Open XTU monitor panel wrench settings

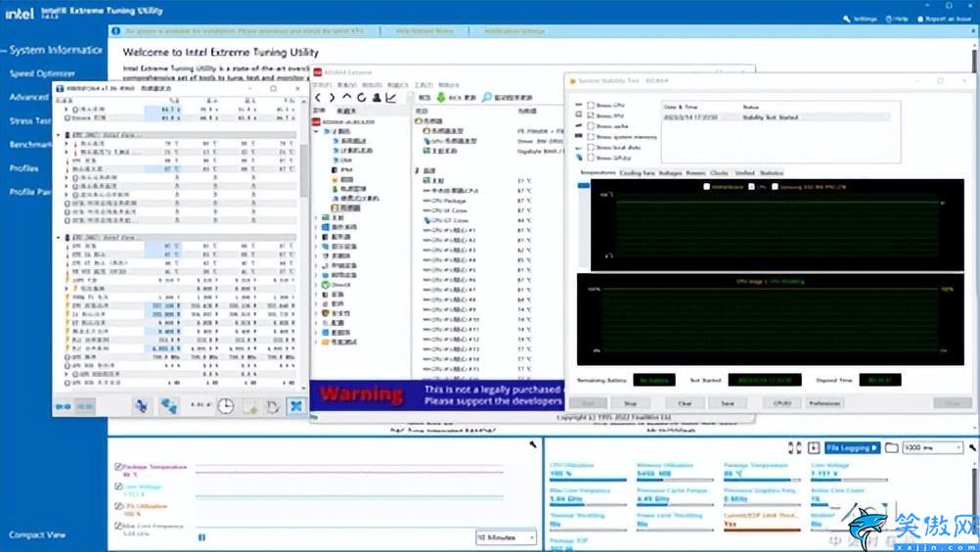[x=972, y=447]
